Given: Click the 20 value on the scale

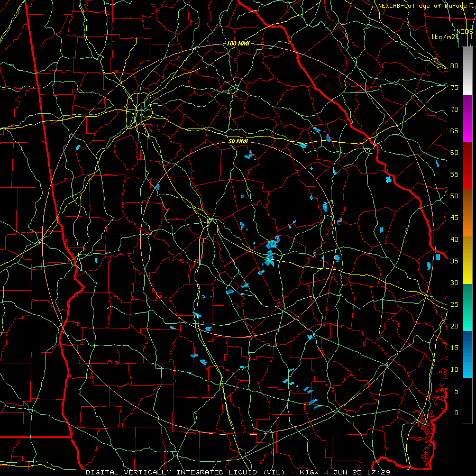Looking at the screenshot, I should coord(454,326).
